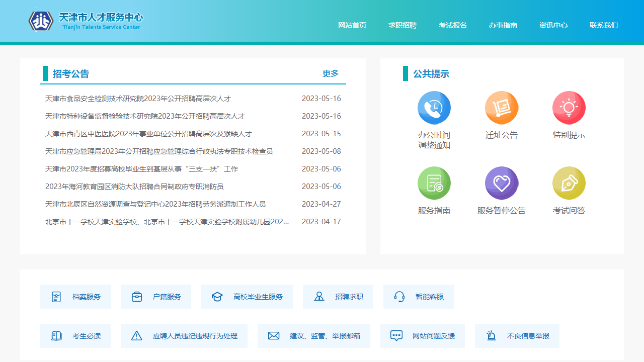Click the 应聘人员违纪违规行为处理 label
The height and width of the screenshot is (362, 644).
tap(195, 336)
